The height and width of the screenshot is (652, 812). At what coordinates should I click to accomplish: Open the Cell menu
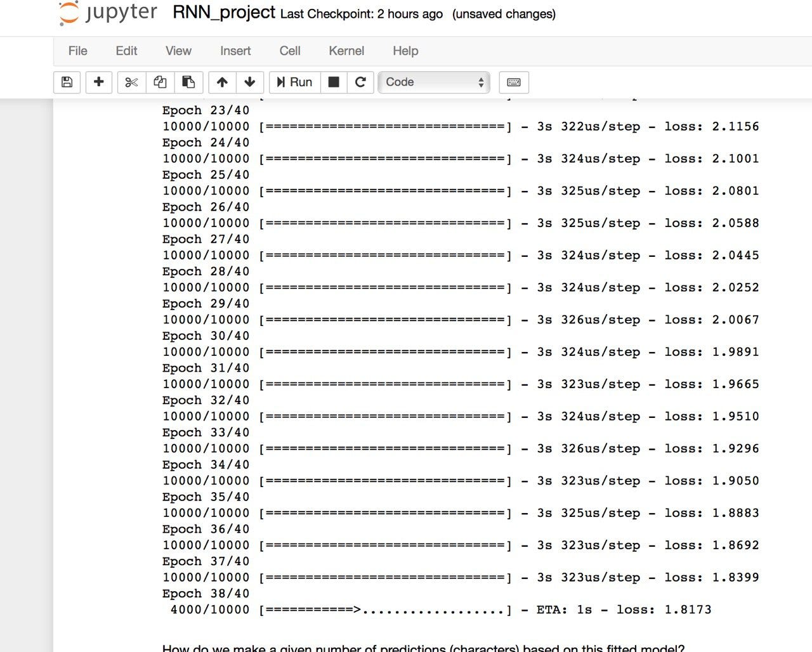click(x=290, y=51)
